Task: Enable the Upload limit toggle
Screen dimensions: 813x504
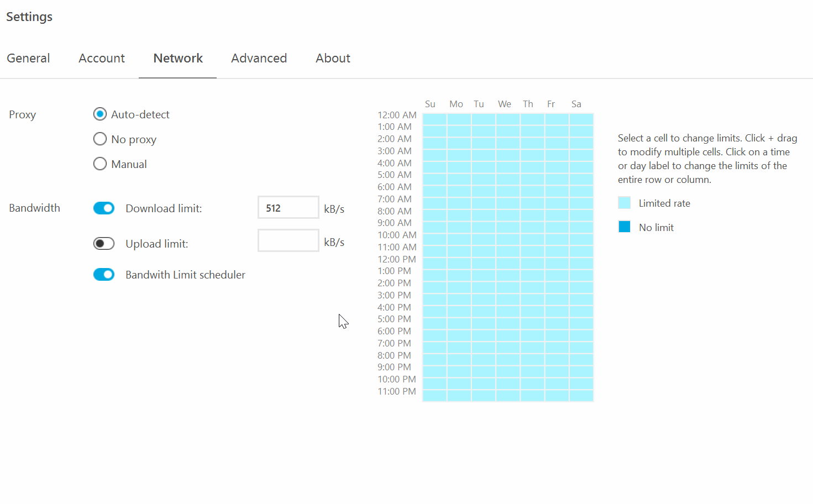Action: (104, 243)
